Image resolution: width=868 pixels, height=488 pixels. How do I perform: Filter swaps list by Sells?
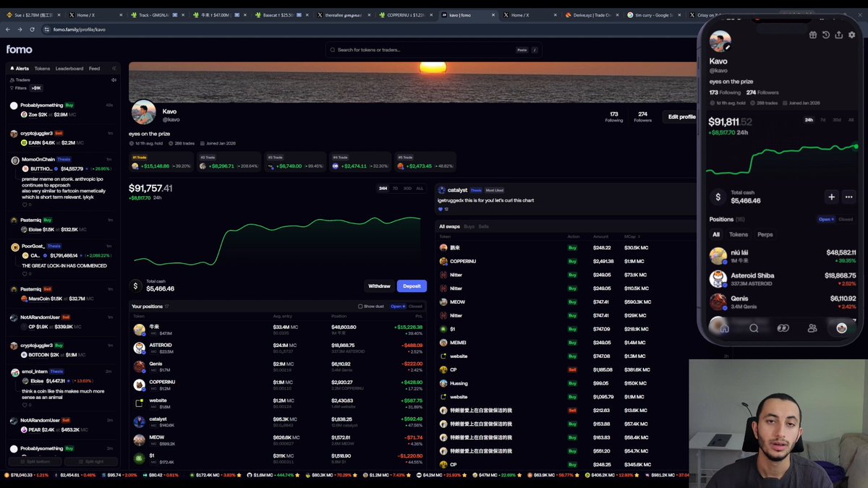point(483,227)
